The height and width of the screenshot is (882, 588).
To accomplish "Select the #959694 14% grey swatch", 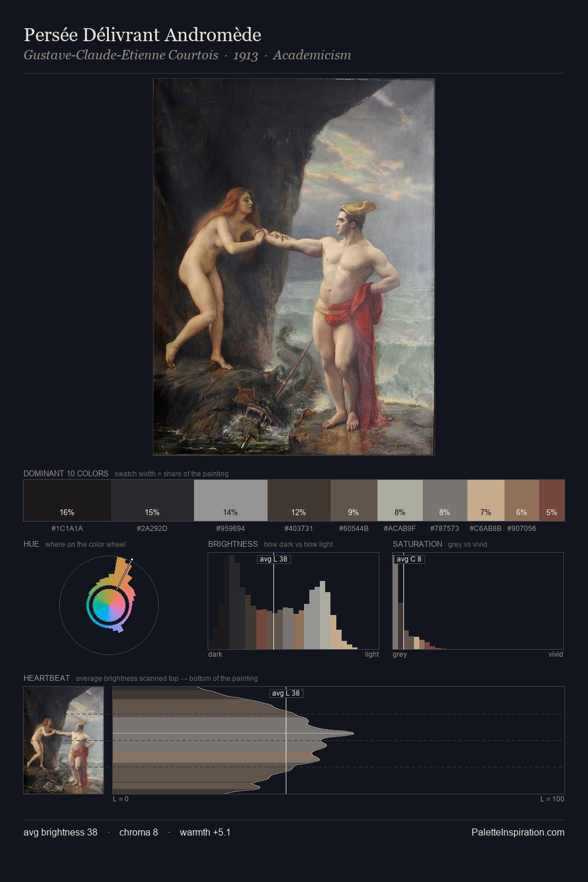I will tap(230, 500).
